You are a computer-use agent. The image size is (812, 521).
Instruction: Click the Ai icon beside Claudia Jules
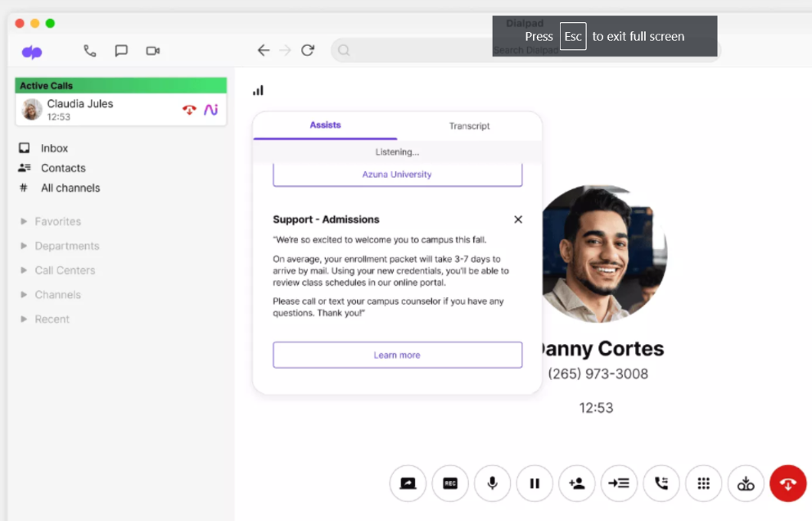210,110
